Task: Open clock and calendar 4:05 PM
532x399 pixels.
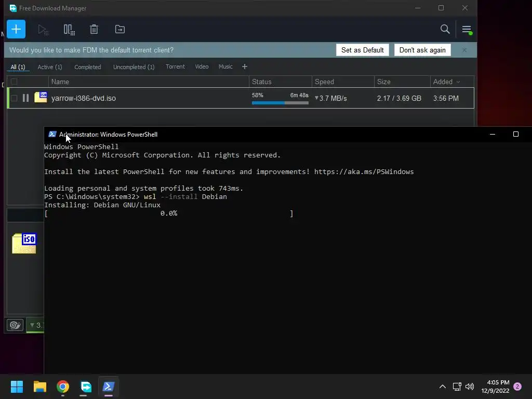Action: pos(495,387)
